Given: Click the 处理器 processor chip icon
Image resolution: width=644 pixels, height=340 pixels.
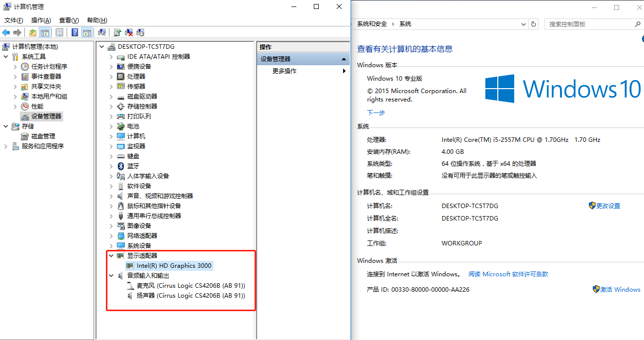Looking at the screenshot, I should [120, 76].
